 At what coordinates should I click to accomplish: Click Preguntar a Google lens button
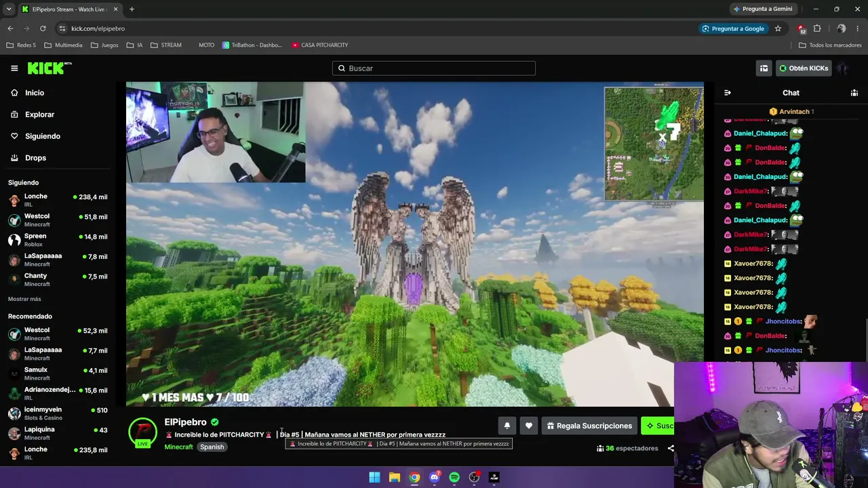[733, 28]
